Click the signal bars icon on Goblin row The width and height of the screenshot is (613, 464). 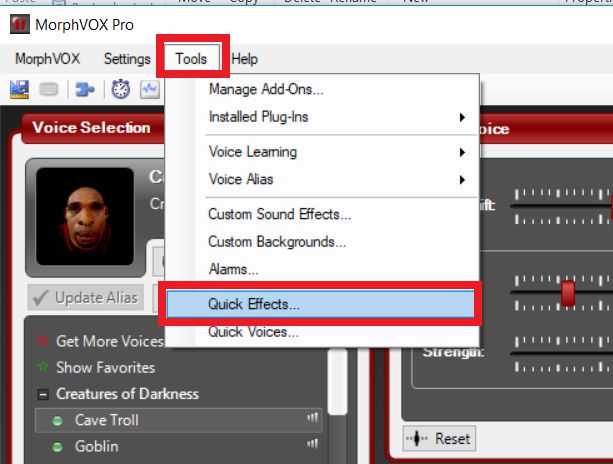312,444
